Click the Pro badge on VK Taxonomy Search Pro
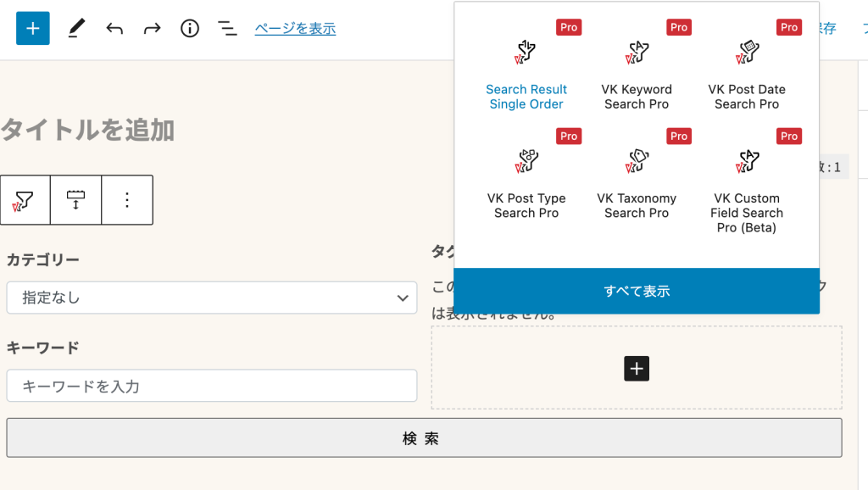The height and width of the screenshot is (490, 868). coord(679,136)
